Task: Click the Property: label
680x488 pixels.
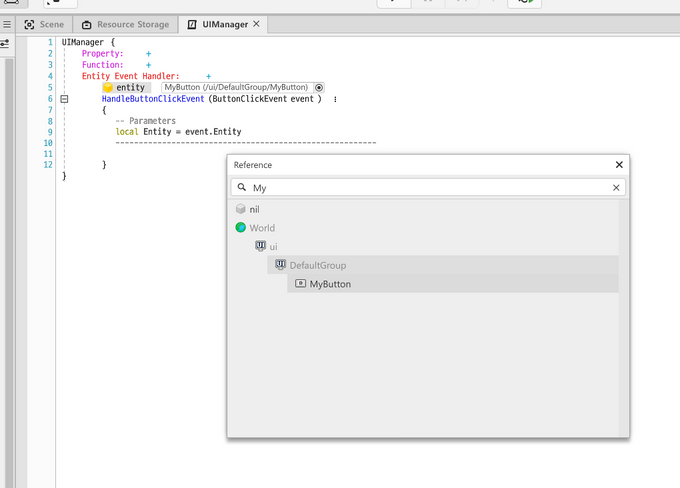Action: [x=103, y=54]
